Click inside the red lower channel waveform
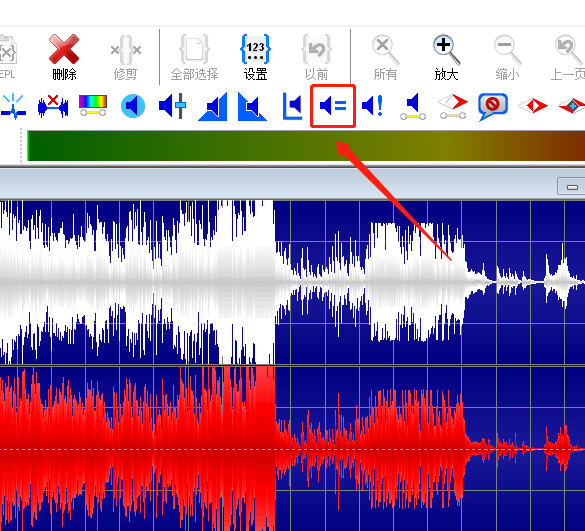Viewport: 585px width, 531px height. point(292,449)
